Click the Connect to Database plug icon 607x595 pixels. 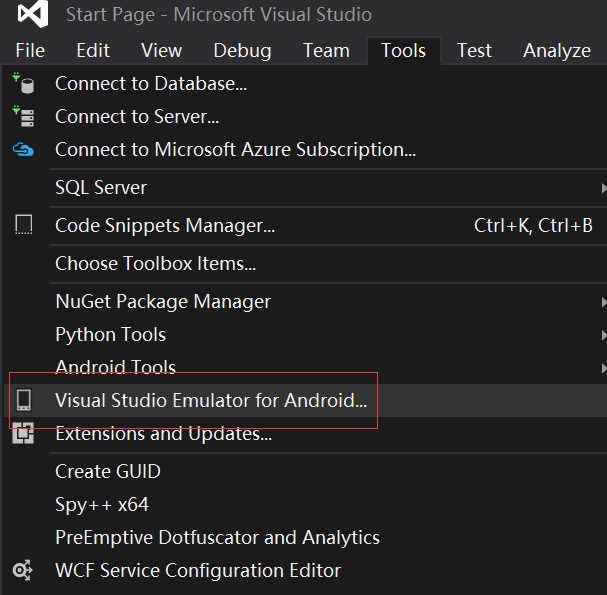[x=24, y=84]
